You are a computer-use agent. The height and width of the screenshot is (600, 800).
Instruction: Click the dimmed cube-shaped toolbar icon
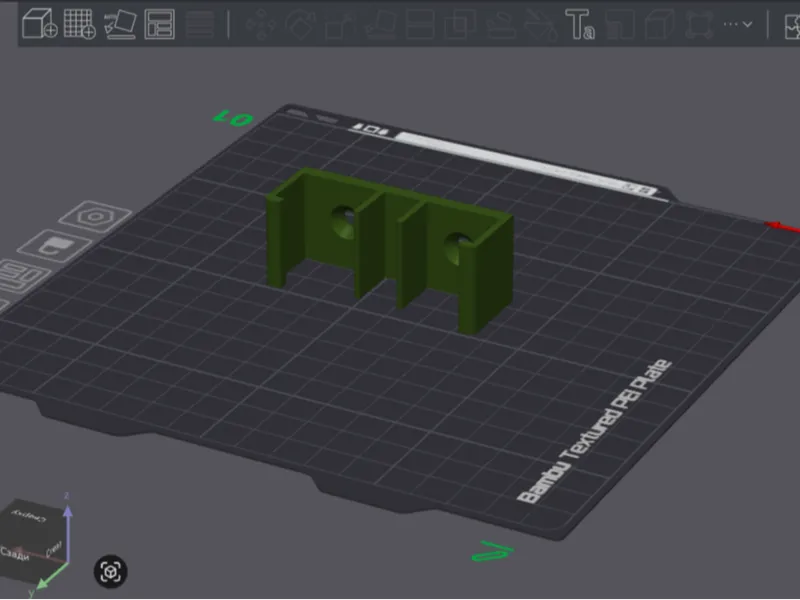[659, 24]
